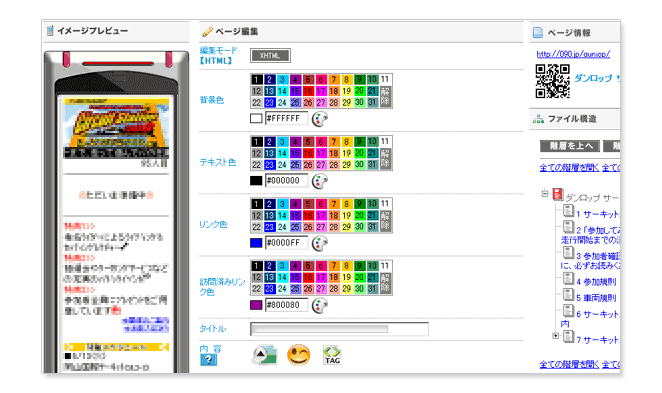Pick red swatch 16 for テキスト色
This screenshot has width=662, height=393.
(308, 153)
